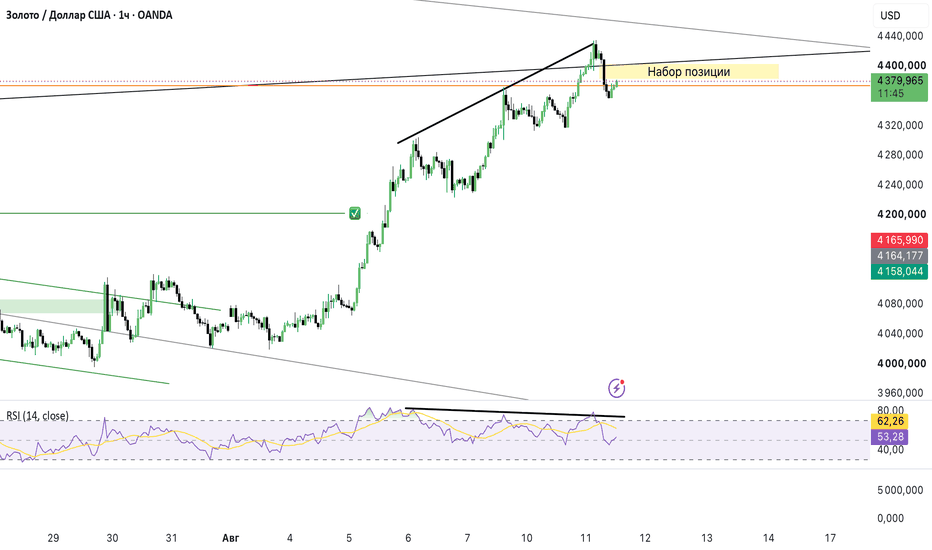Click the 4 440,000 price scale label

click(x=900, y=36)
